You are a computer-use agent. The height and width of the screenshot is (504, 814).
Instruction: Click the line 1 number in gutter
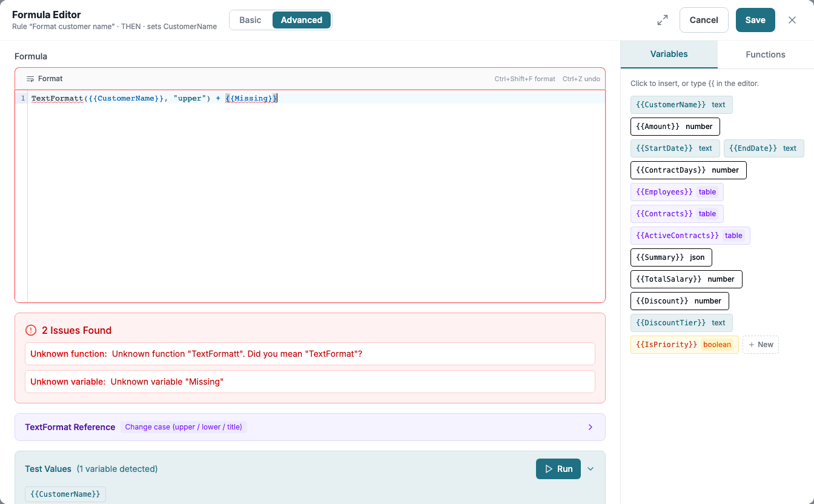[23, 98]
